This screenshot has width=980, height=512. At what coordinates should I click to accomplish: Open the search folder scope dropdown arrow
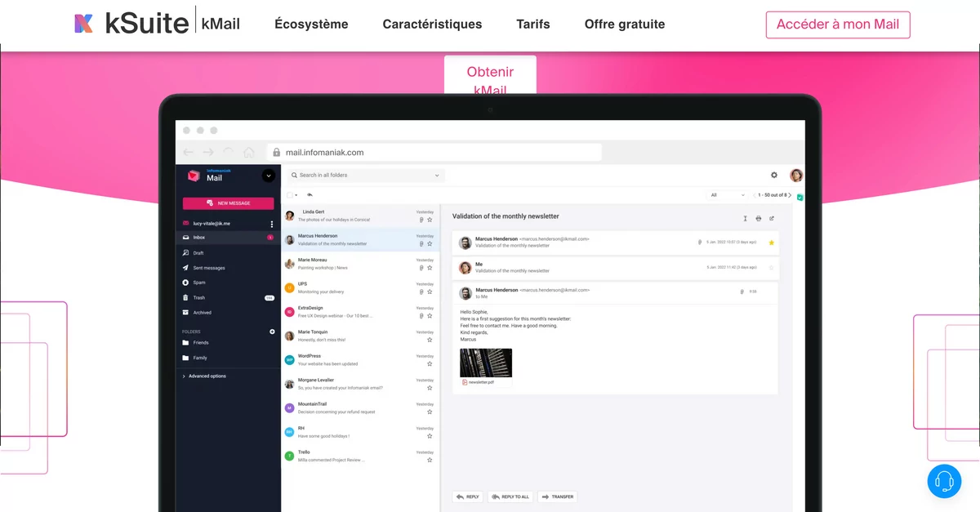pos(437,175)
